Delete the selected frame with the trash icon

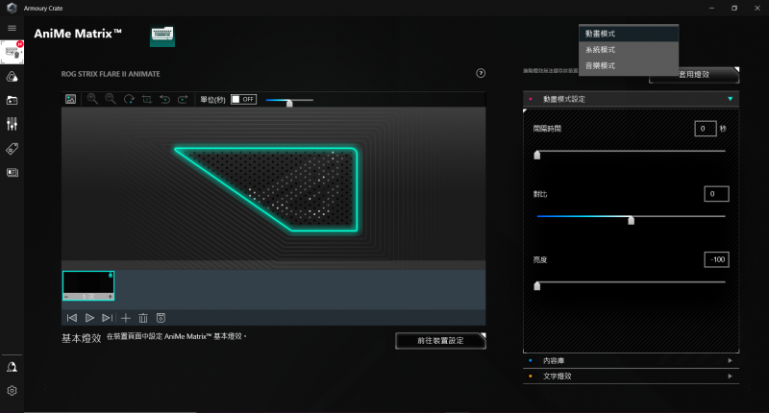143,318
